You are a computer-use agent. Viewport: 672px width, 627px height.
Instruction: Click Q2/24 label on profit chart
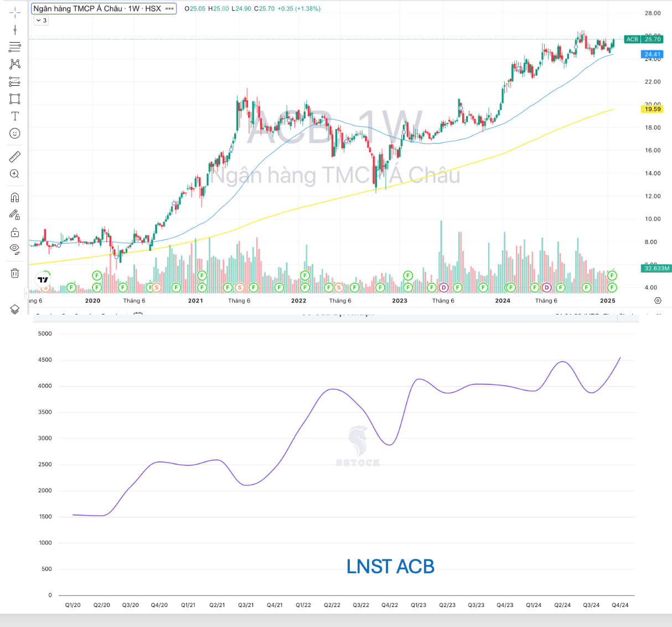pos(562,605)
